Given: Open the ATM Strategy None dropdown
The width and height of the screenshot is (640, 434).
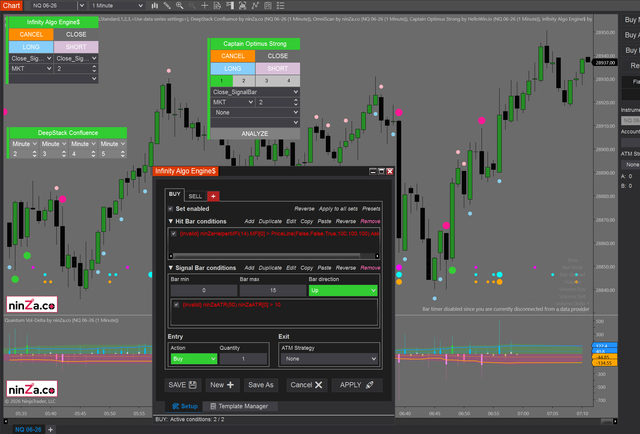Looking at the screenshot, I should point(329,358).
